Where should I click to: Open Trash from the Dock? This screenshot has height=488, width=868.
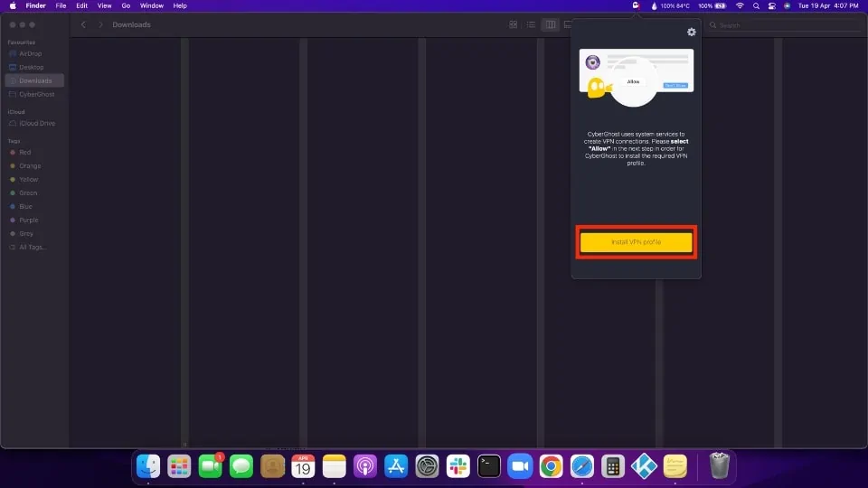(719, 466)
